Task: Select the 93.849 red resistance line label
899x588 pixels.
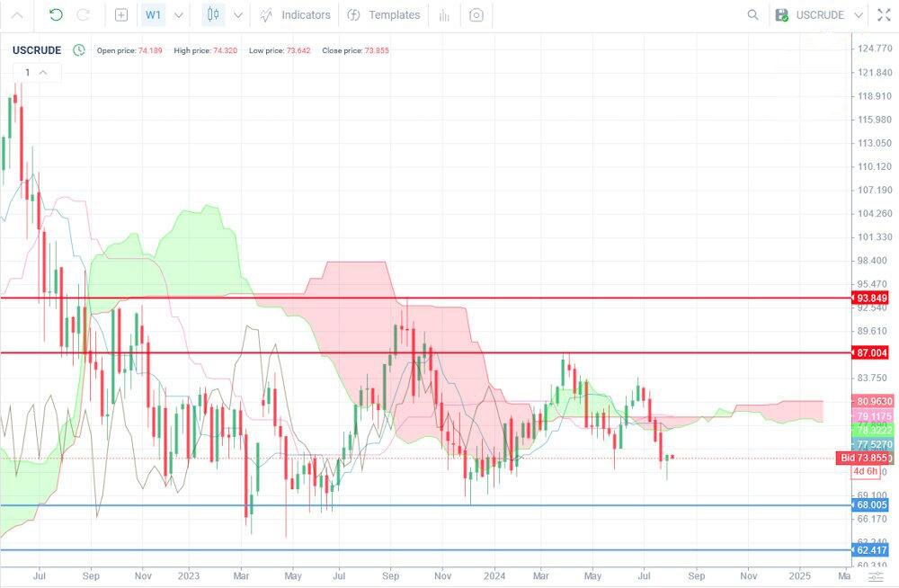Action: [870, 298]
